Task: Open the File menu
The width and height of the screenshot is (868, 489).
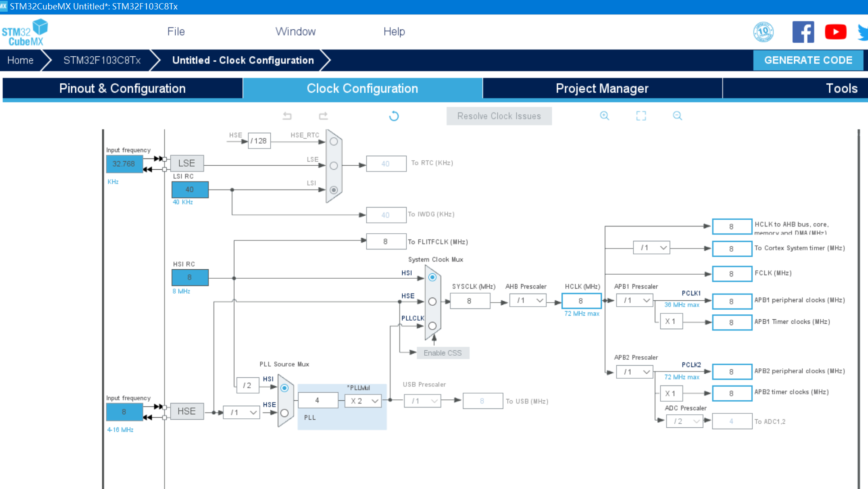Action: (176, 32)
